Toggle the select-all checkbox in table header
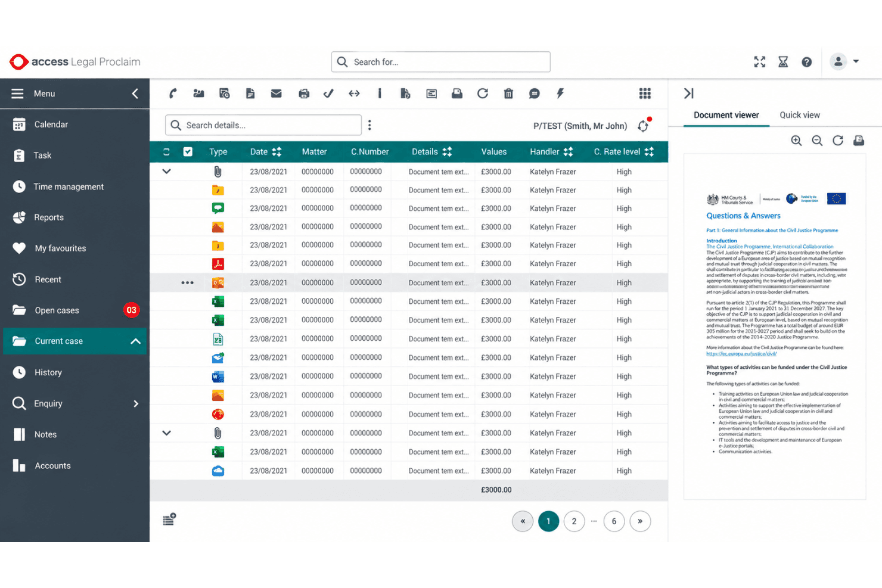Screen dimensions: 882x588 188,152
